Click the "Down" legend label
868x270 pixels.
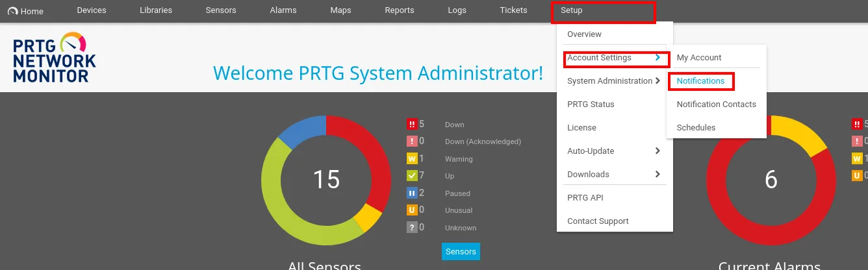pos(455,125)
